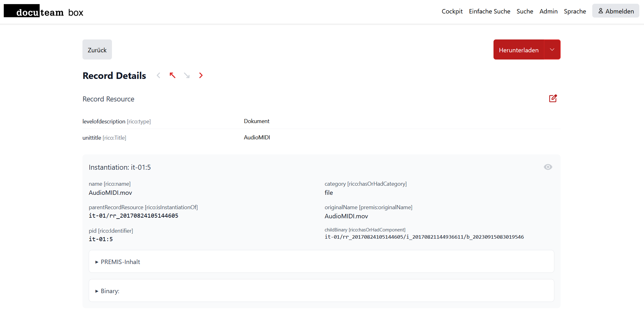Open Einfache Suche page

click(x=489, y=11)
